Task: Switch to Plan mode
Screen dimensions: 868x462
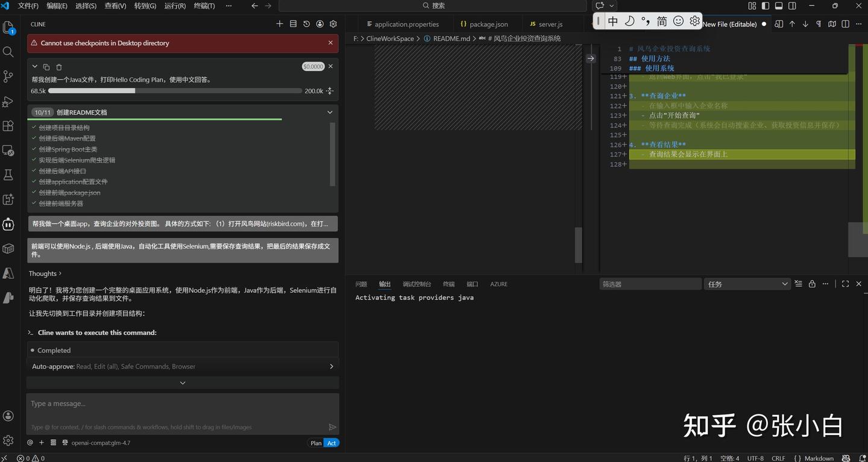Action: pos(316,443)
